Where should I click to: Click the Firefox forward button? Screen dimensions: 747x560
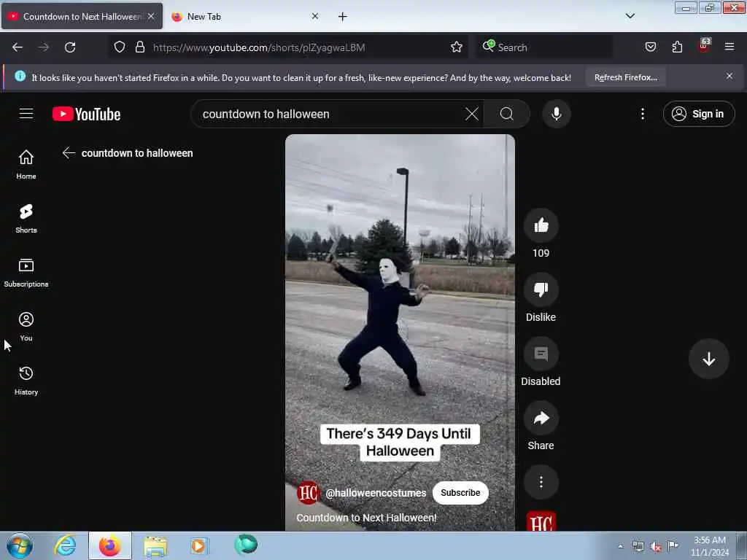(44, 47)
